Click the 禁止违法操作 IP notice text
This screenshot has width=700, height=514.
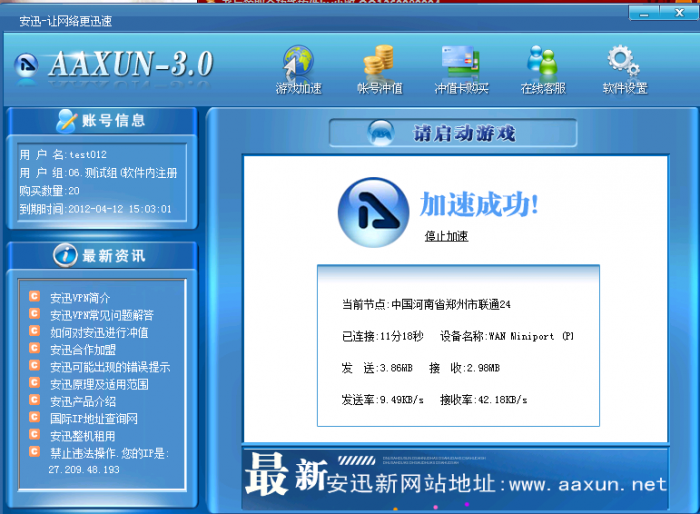(x=109, y=453)
